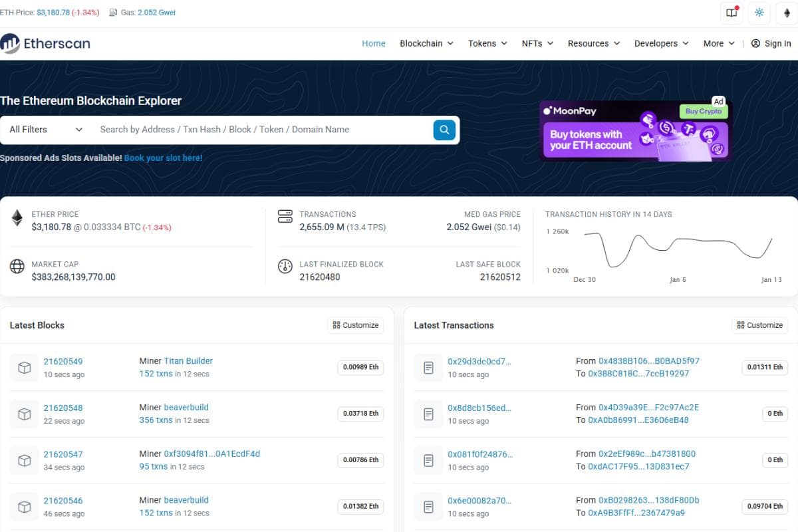Open the notebook icon with notification badge
Image resolution: width=798 pixels, height=532 pixels.
(730, 13)
